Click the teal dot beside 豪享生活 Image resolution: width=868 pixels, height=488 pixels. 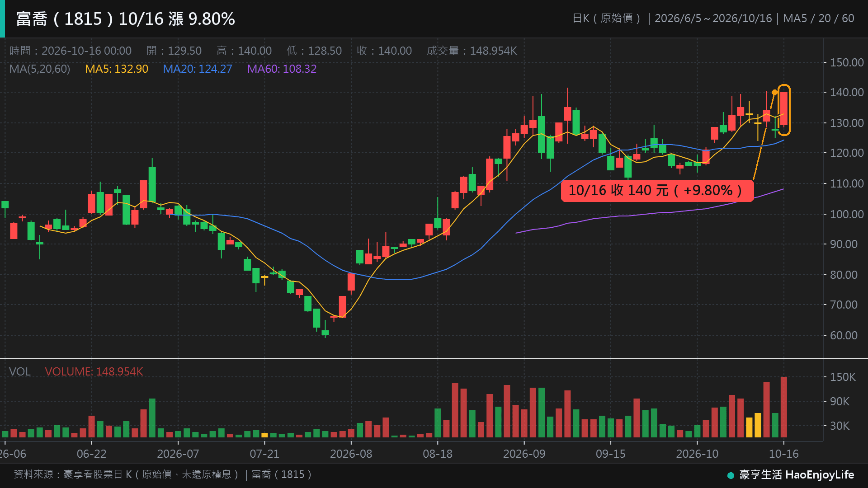coord(731,475)
